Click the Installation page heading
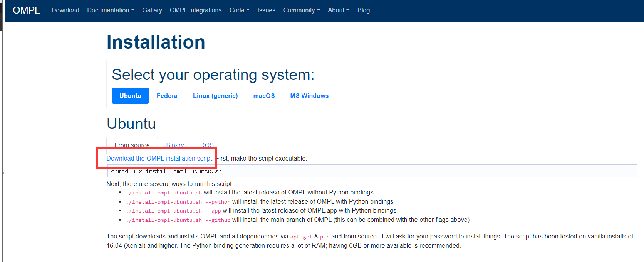This screenshot has width=644, height=262. pos(156,42)
